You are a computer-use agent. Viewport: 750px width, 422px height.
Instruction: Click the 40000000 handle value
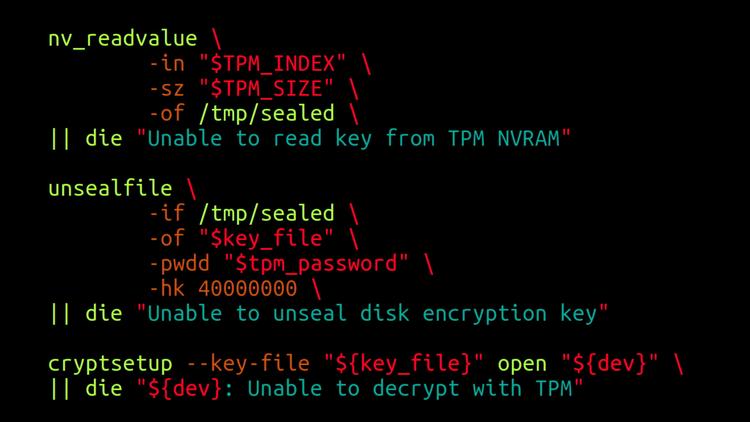tap(247, 289)
